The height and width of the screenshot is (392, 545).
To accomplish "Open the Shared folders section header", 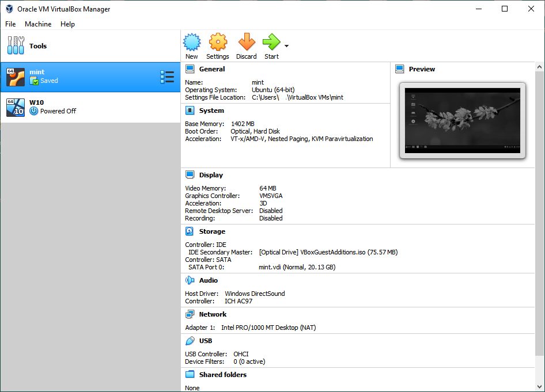I will [x=222, y=375].
